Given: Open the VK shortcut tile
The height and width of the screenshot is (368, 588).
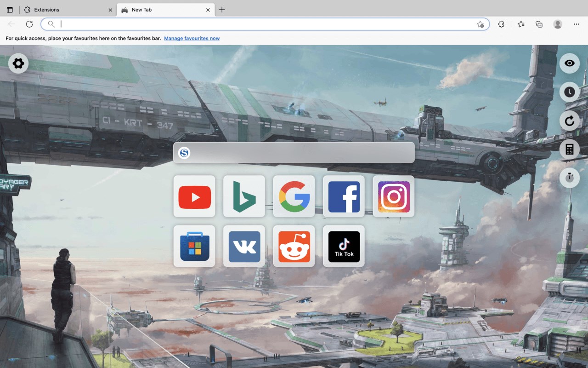Looking at the screenshot, I should [x=244, y=246].
